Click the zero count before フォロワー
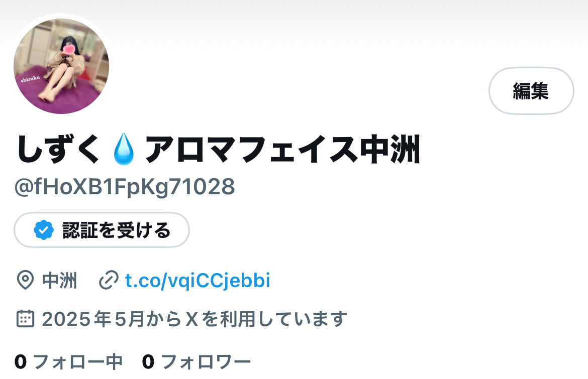The height and width of the screenshot is (379, 588). click(x=148, y=362)
